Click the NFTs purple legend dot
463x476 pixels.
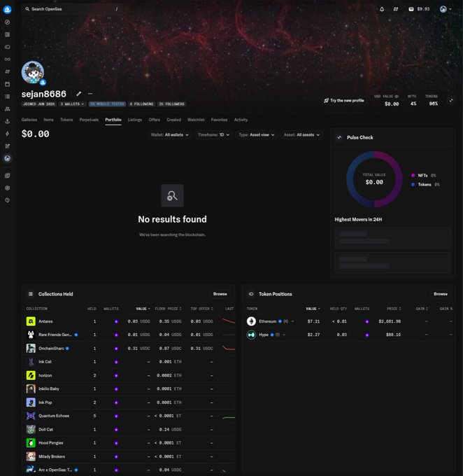tap(413, 175)
